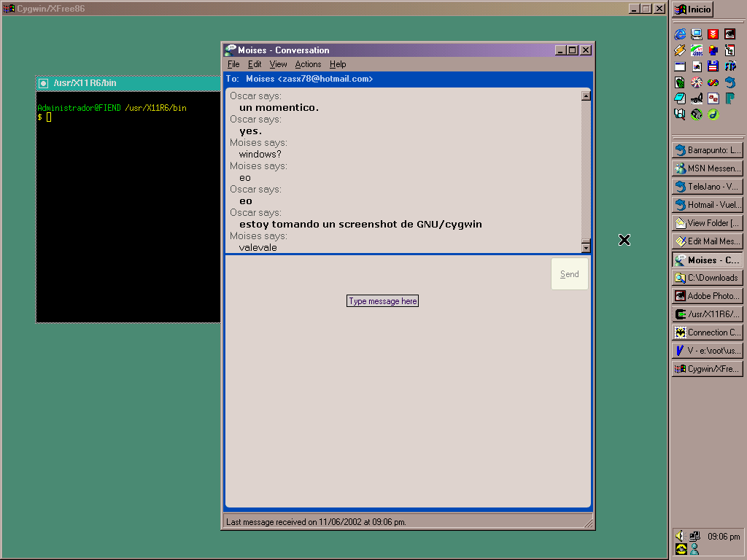Open the View menu in Conversation window
This screenshot has width=747, height=560.
click(x=278, y=64)
